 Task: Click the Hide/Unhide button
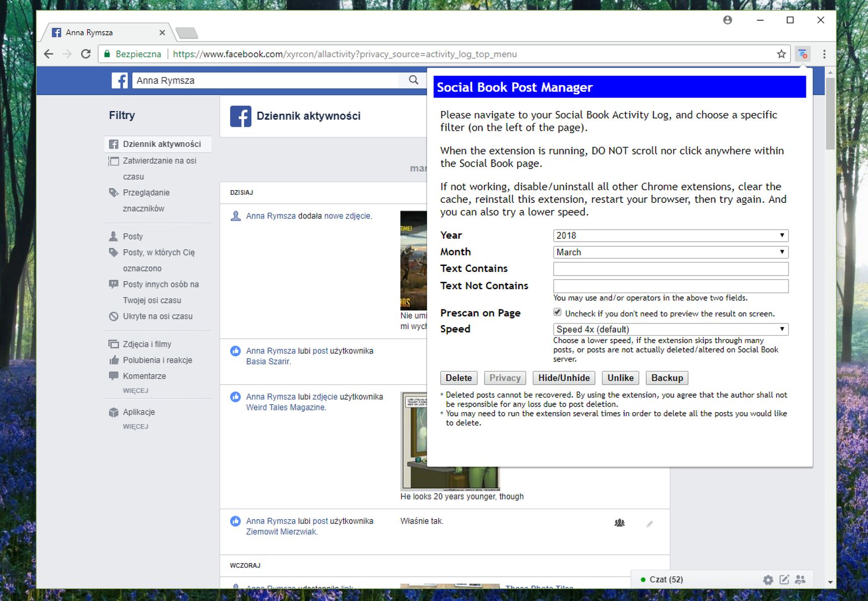coord(564,378)
